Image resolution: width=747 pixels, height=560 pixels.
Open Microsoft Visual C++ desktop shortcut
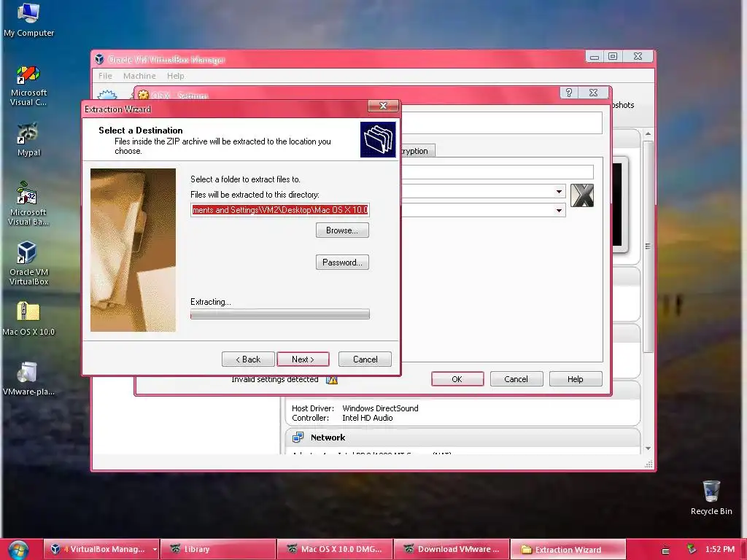(28, 86)
